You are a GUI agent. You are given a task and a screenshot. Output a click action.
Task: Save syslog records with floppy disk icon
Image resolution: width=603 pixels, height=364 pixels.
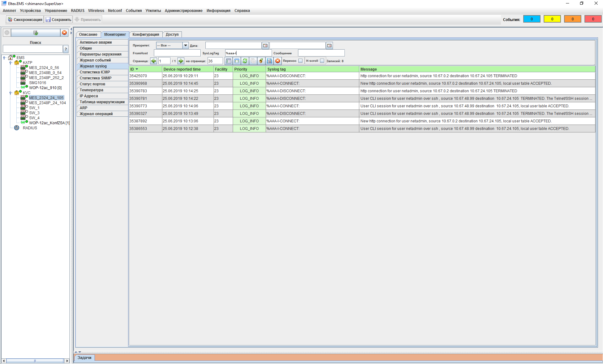tap(269, 61)
